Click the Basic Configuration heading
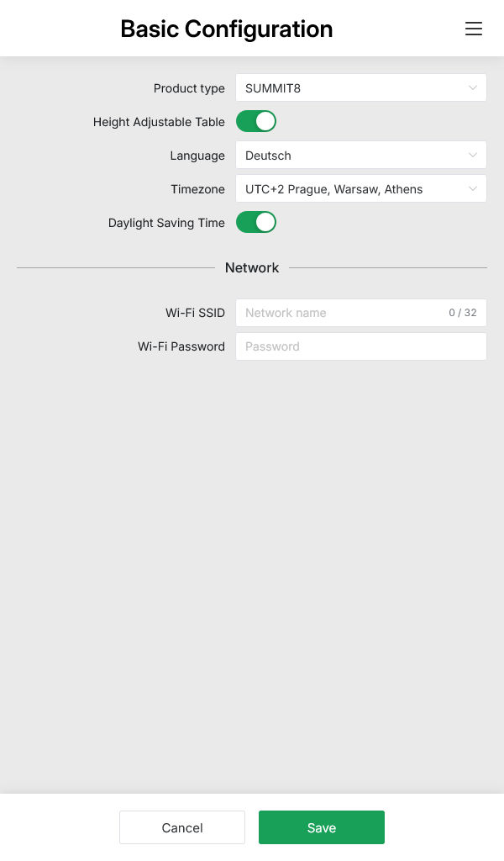Screen dimensions: 504x861 227,29
